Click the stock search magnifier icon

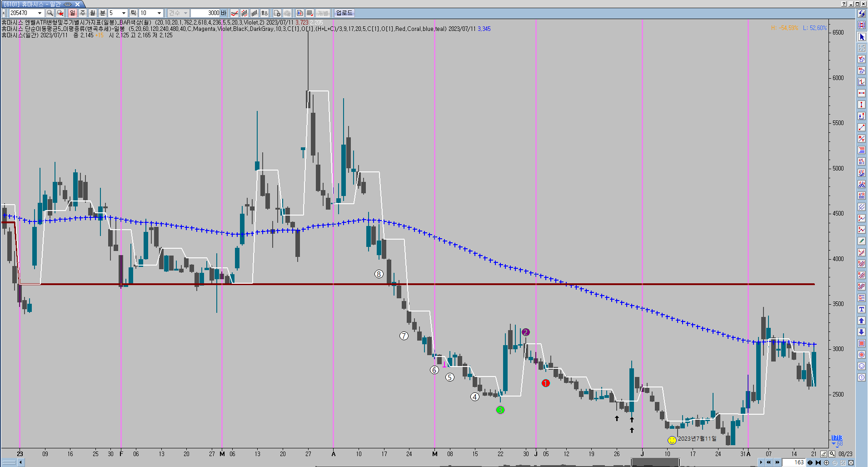click(50, 13)
